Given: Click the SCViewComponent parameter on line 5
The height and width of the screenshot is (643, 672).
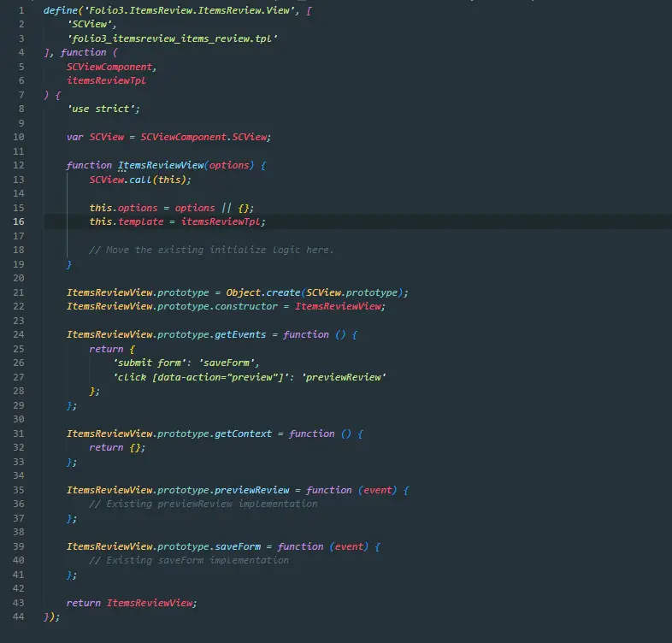Looking at the screenshot, I should (109, 67).
